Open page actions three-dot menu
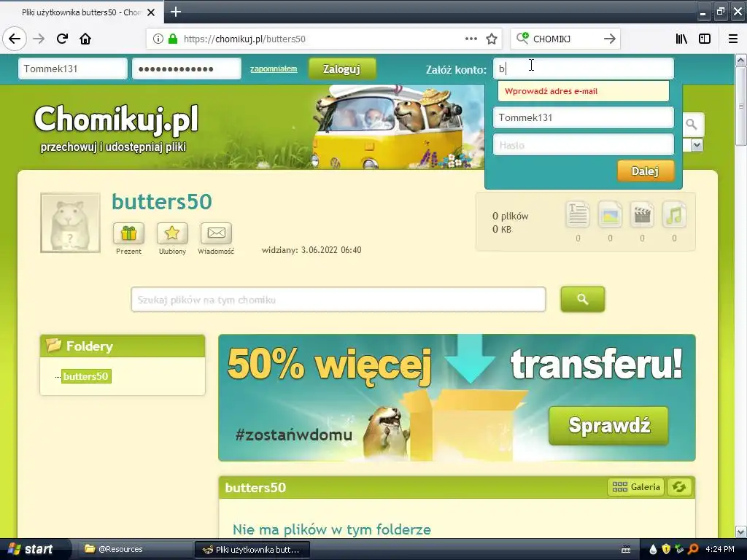 (x=471, y=39)
